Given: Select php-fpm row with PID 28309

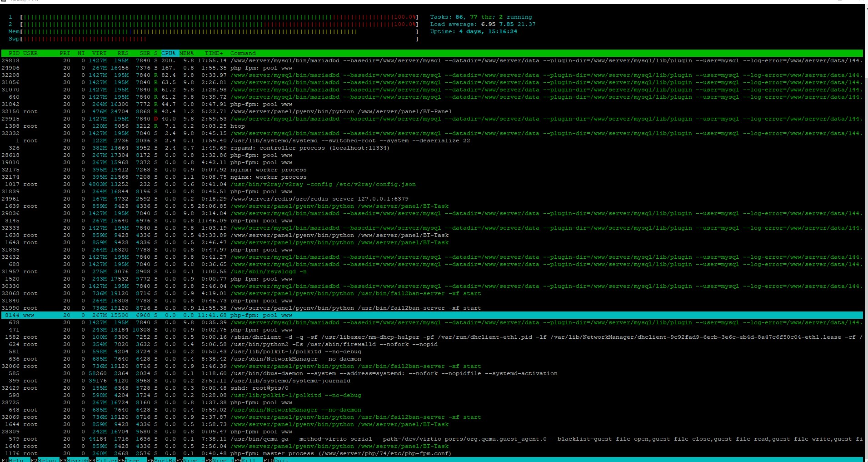Looking at the screenshot, I should pos(432,432).
